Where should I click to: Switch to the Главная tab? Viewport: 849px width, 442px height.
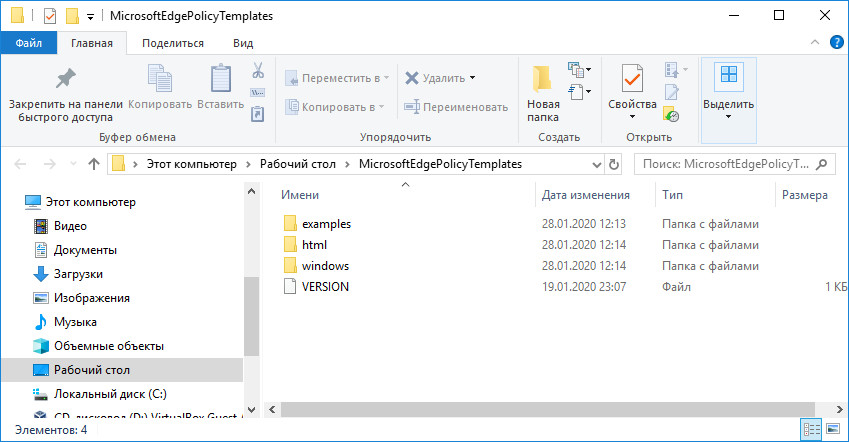click(x=92, y=43)
